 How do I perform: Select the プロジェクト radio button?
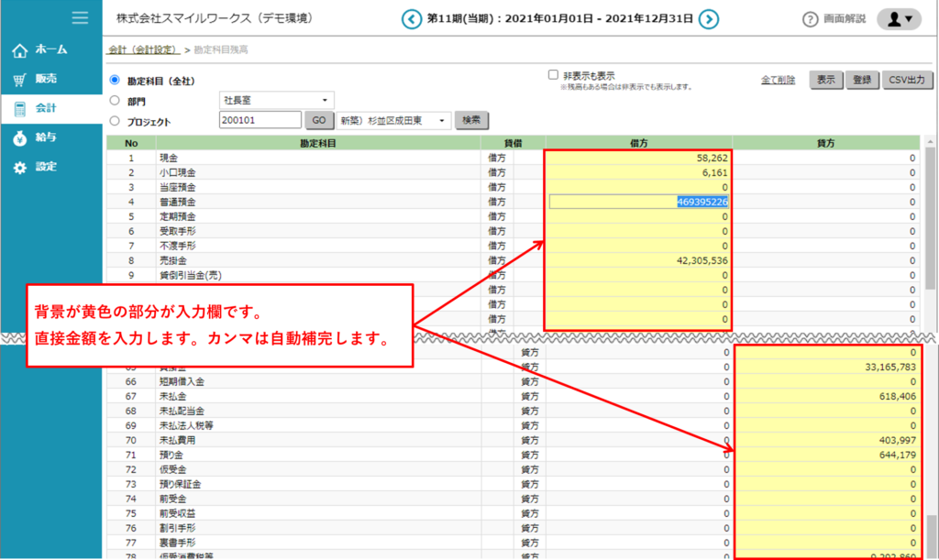click(115, 121)
